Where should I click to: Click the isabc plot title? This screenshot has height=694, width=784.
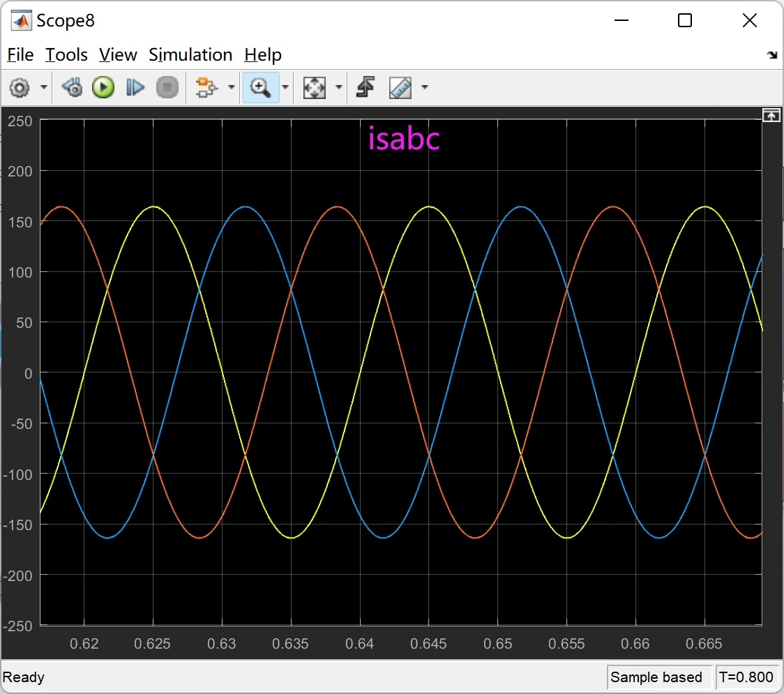pyautogui.click(x=404, y=139)
